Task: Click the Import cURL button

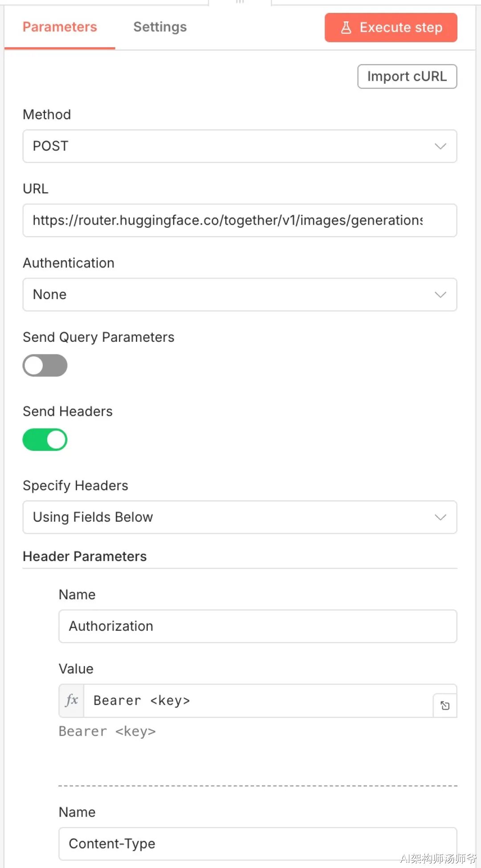Action: coord(407,77)
